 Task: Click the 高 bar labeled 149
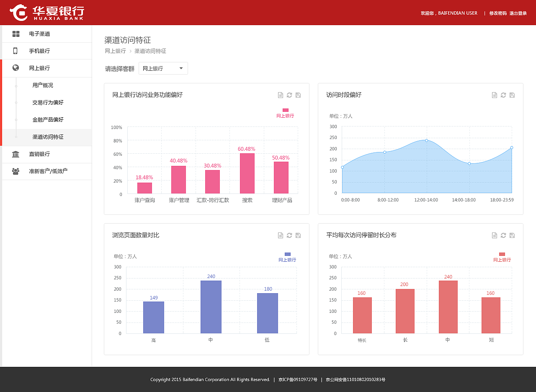click(154, 317)
